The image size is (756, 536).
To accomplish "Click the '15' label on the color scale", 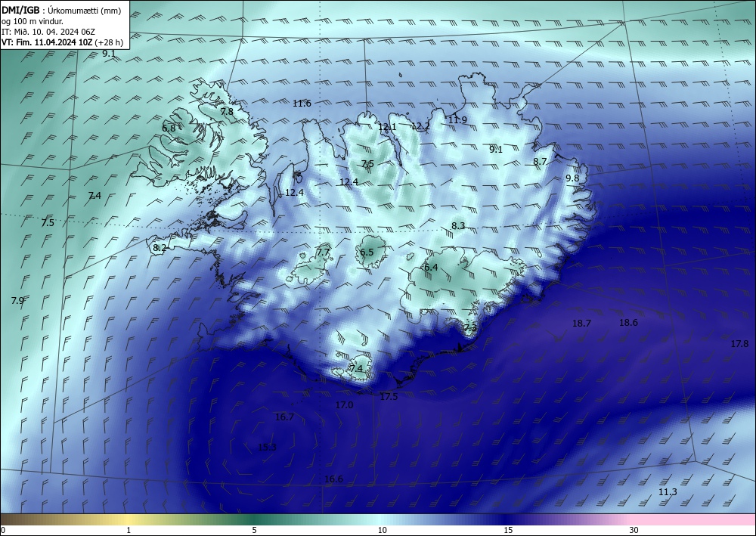I will tap(508, 530).
